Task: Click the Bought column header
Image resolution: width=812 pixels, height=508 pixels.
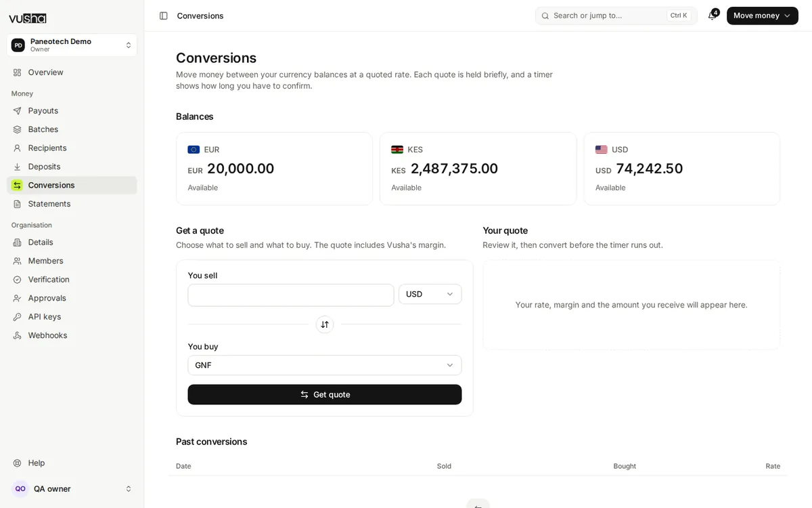Action: click(625, 466)
